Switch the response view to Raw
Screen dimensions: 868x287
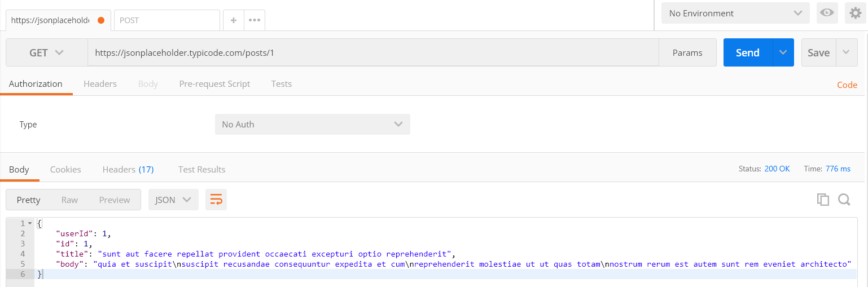(x=69, y=200)
